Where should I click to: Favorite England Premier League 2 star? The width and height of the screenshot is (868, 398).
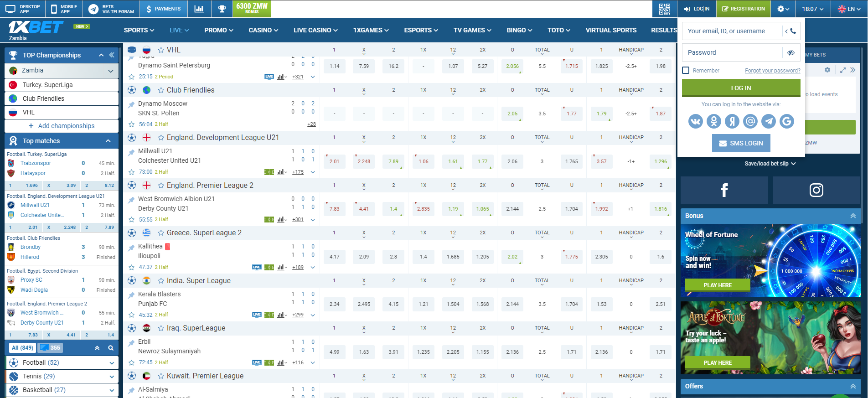coord(161,186)
